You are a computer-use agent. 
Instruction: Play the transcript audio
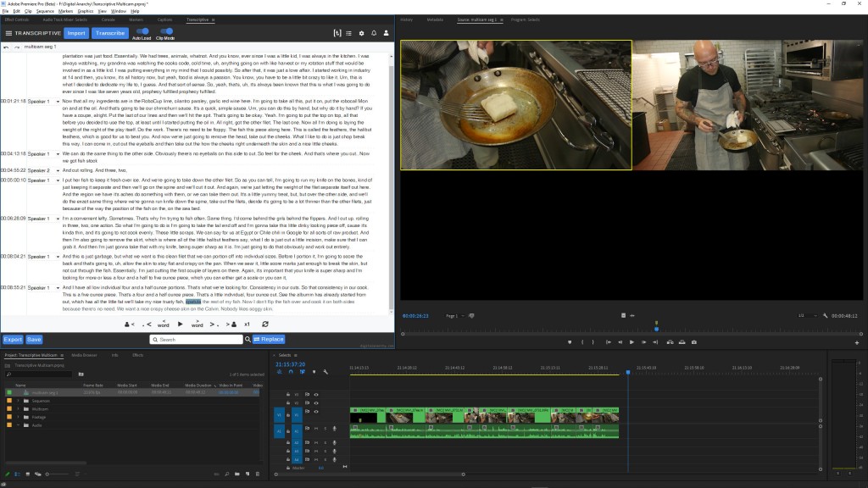click(x=180, y=324)
